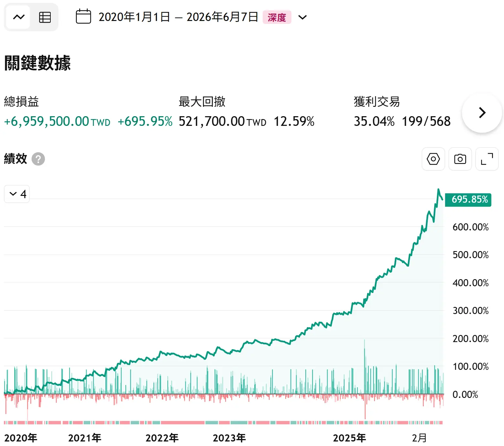The image size is (504, 446).
Task: Click the 300.00% axis label
Action: point(470,311)
